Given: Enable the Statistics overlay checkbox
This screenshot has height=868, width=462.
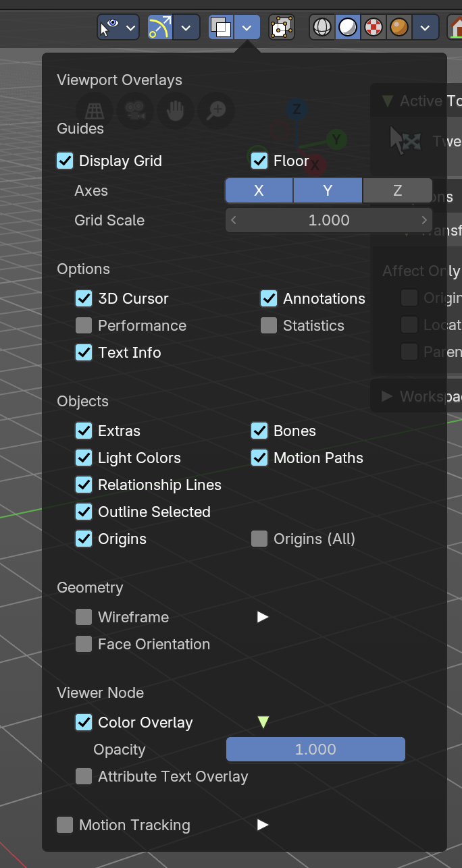Looking at the screenshot, I should 269,325.
